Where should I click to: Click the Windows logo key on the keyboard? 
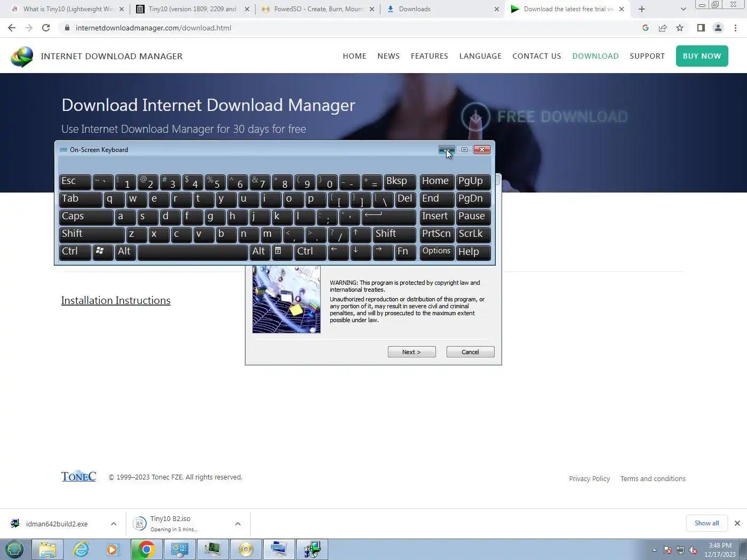(102, 252)
